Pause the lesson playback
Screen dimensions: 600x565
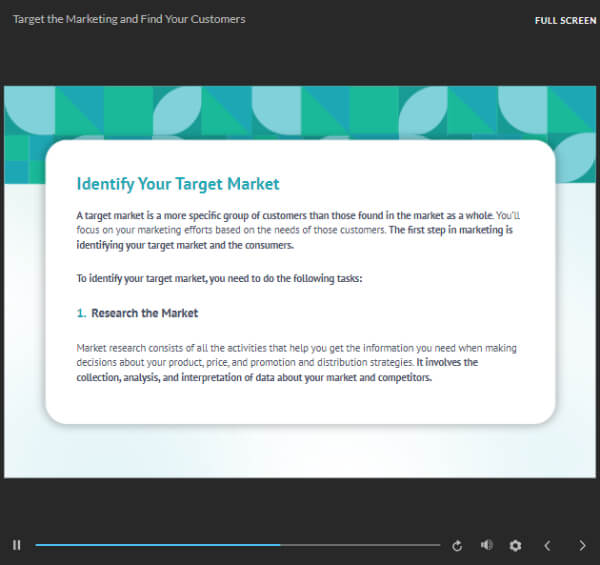[x=17, y=545]
